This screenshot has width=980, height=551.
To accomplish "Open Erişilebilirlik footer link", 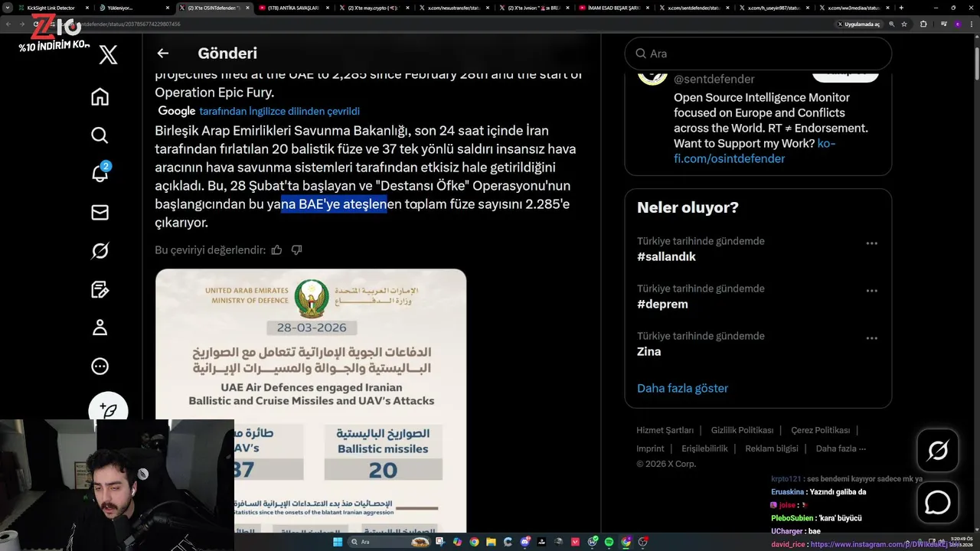I will pos(704,448).
